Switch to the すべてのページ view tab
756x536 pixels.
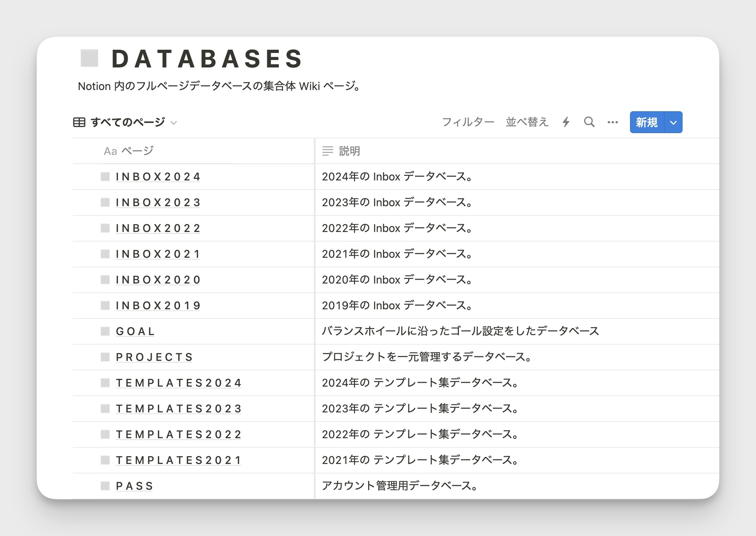[x=125, y=122]
